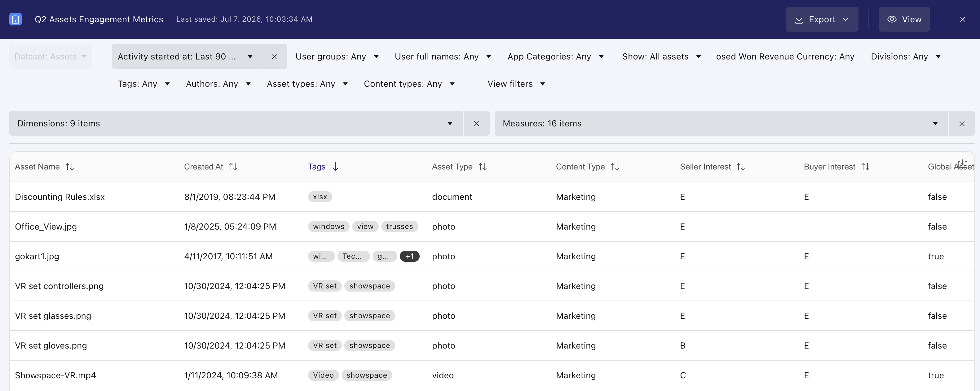Sort by Content Type column
The height and width of the screenshot is (391, 980).
(x=615, y=167)
